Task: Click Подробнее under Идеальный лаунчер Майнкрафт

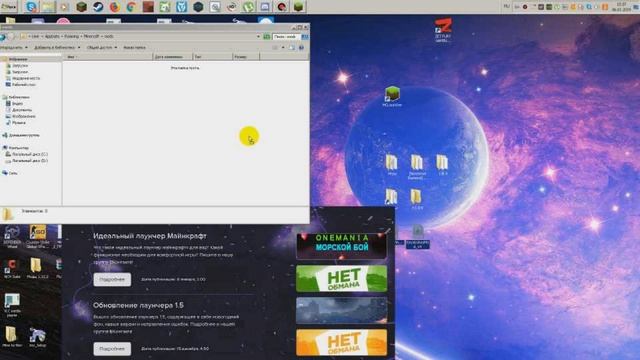Action: [112, 280]
